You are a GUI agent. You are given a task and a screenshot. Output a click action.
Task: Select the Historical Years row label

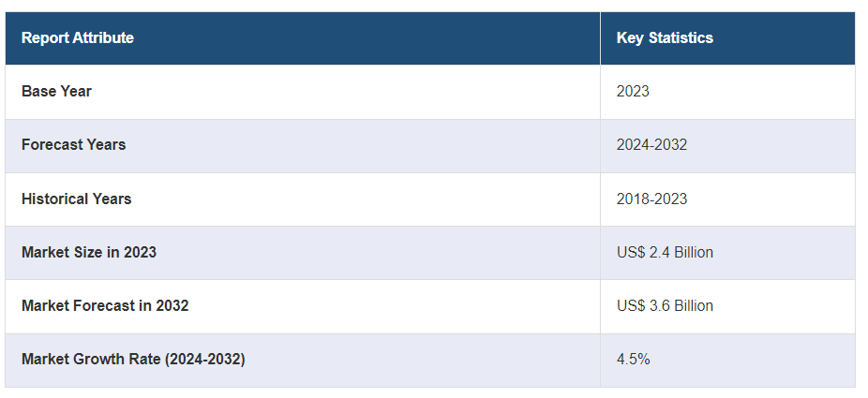tap(76, 199)
